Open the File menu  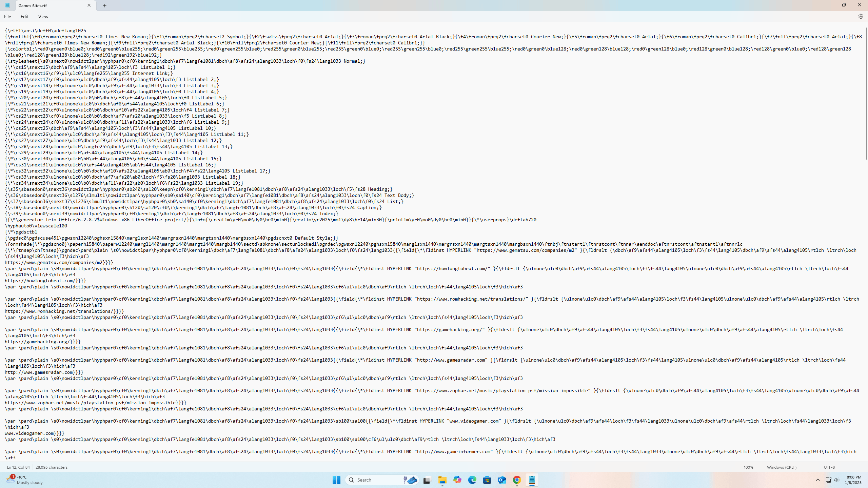pos(7,17)
